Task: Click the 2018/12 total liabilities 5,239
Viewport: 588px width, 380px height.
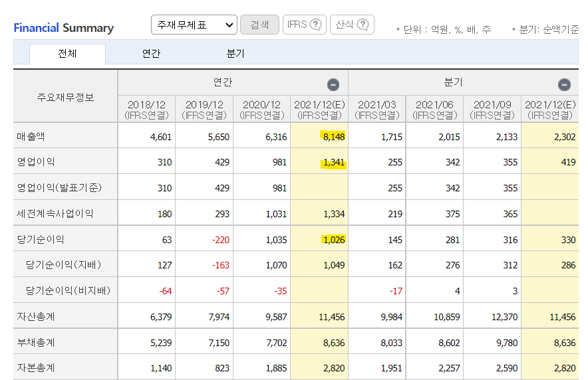Action: (x=161, y=343)
